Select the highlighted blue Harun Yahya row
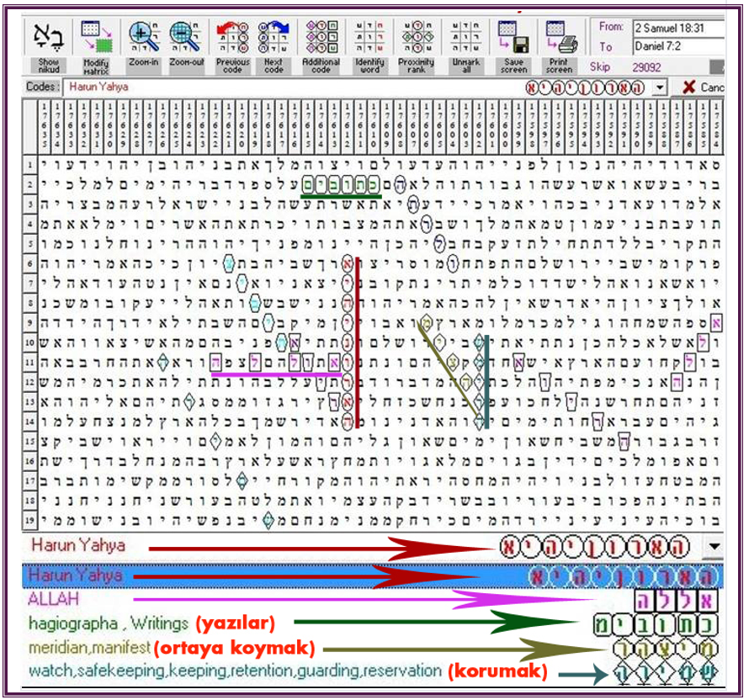This screenshot has width=749, height=700. pyautogui.click(x=373, y=576)
